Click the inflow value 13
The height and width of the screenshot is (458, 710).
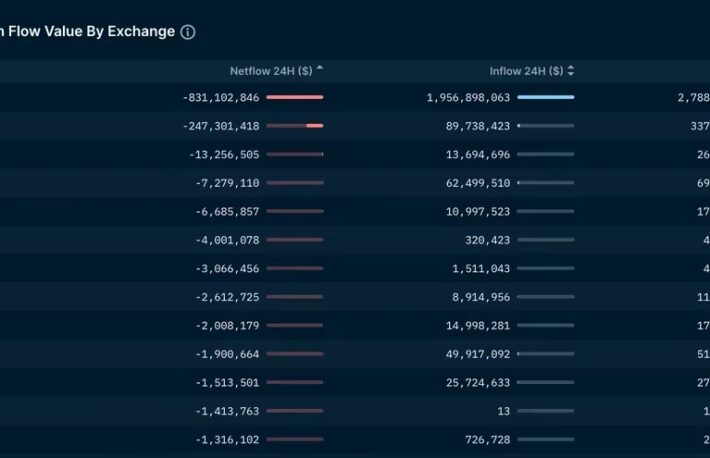[x=504, y=411]
